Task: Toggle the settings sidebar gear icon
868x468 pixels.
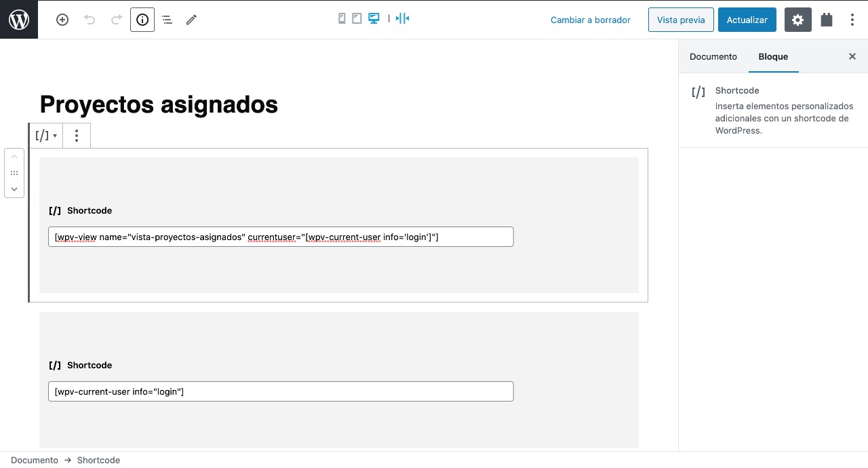Action: tap(797, 20)
